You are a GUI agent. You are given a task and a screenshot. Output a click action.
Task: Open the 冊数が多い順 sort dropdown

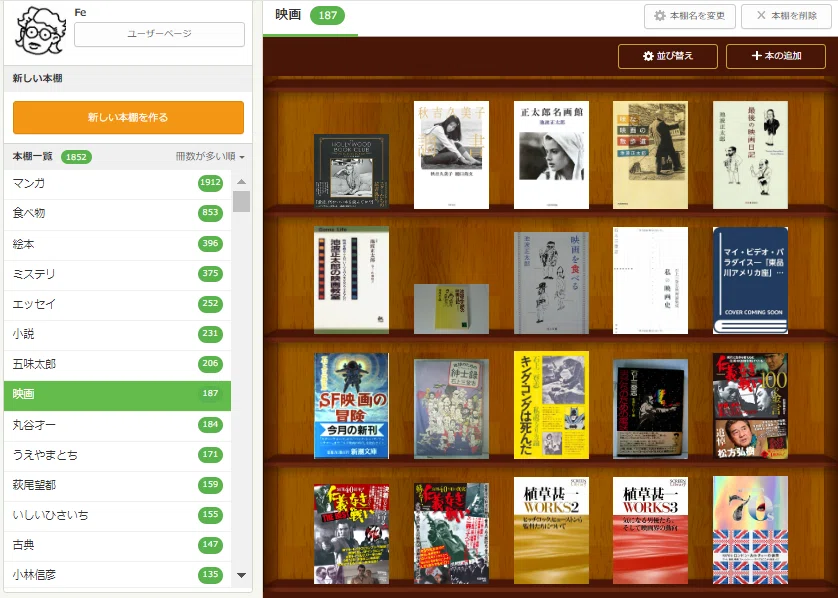(210, 157)
